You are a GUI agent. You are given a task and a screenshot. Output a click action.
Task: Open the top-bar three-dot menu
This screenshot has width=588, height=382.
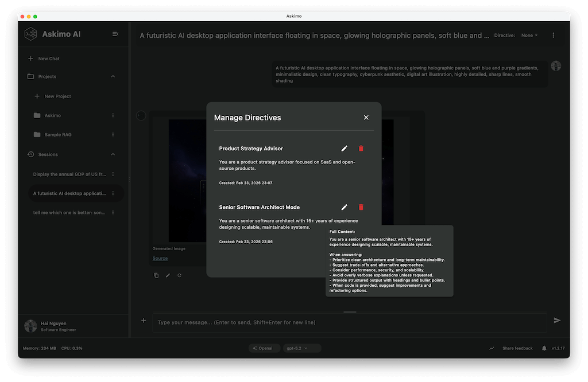pos(553,35)
